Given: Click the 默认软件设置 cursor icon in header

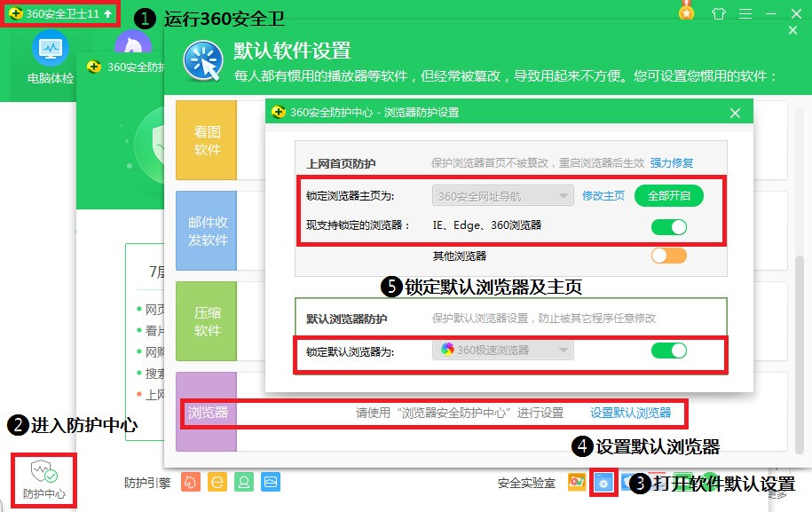Looking at the screenshot, I should (x=203, y=60).
